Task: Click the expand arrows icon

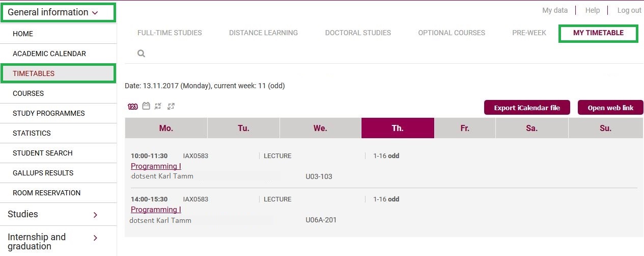Action: tap(171, 106)
